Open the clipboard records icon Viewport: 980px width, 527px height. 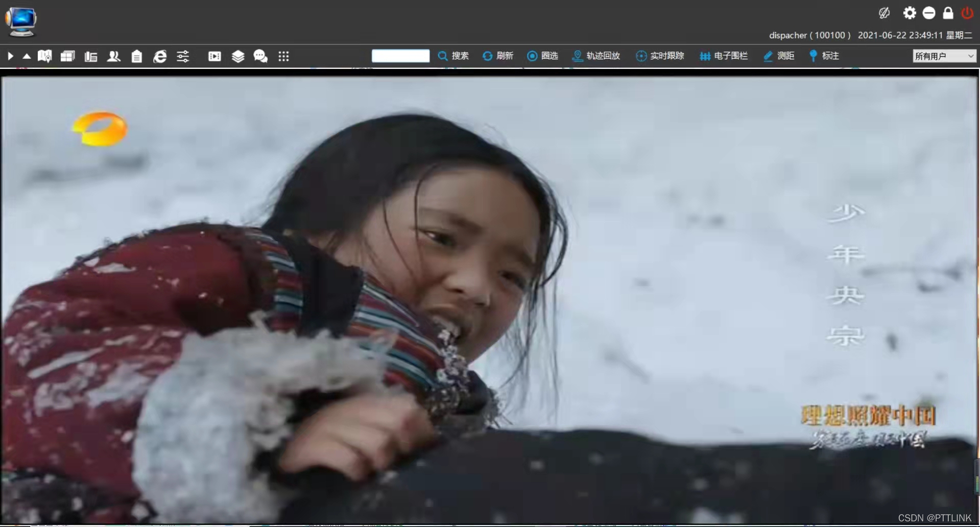point(137,56)
